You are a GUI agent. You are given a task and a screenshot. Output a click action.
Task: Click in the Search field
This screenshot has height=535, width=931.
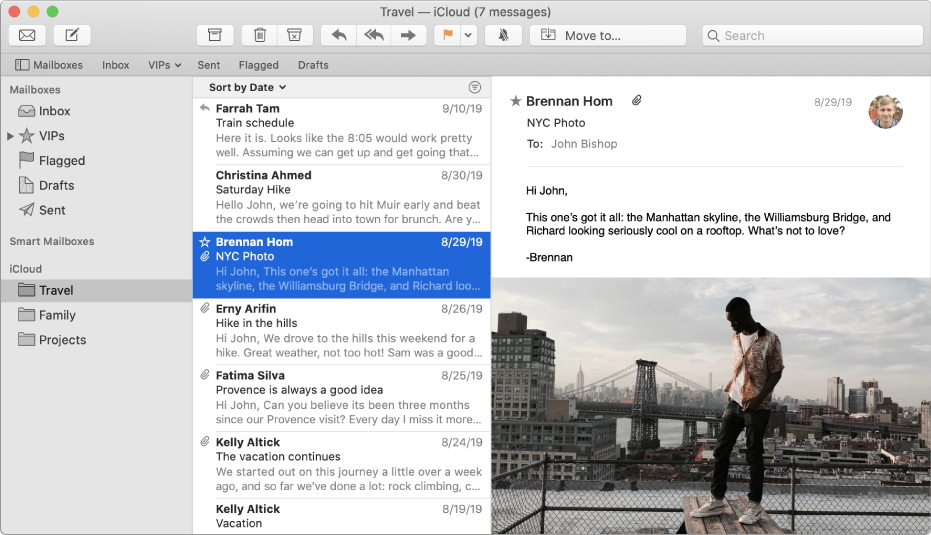pyautogui.click(x=812, y=36)
